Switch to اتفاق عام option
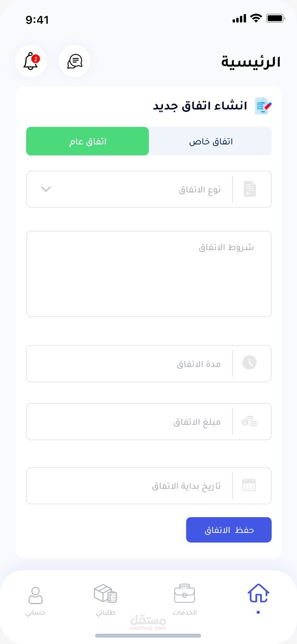The image size is (297, 644). pyautogui.click(x=88, y=141)
